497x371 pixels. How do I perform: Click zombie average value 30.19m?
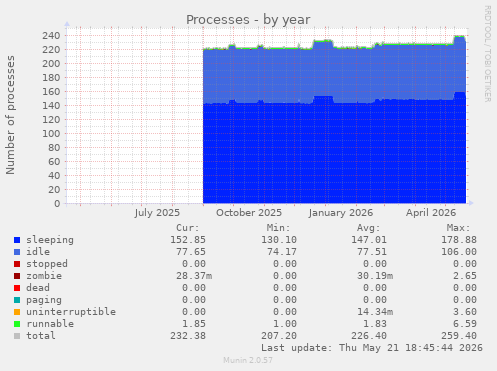point(375,276)
